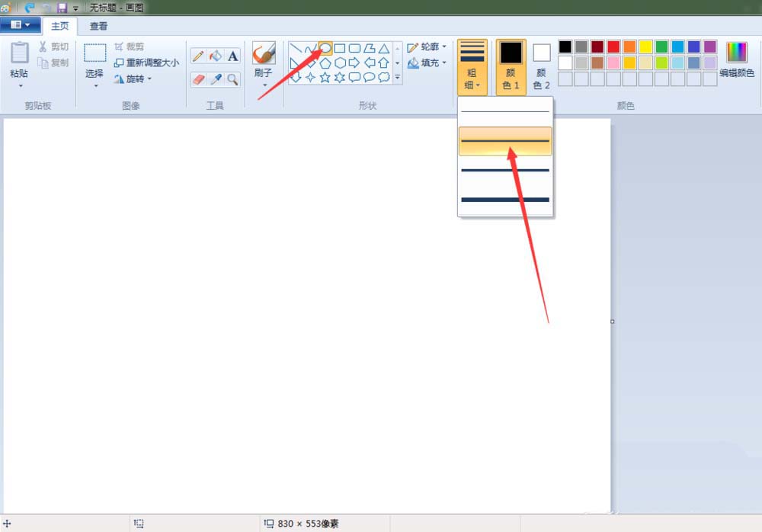Screen dimensions: 762x532
Task: Pick the thinnest line in thickness list
Action: (505, 111)
